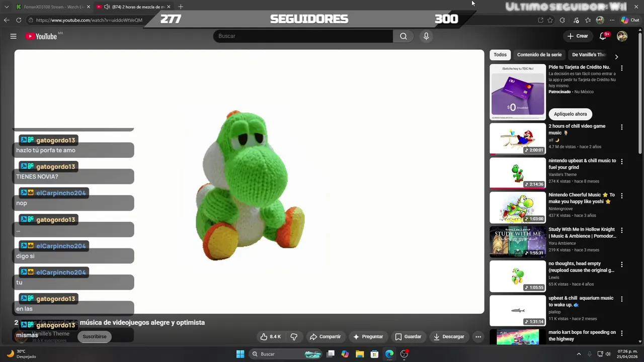The width and height of the screenshot is (644, 362).
Task: Like the video with 8.4 K likes
Action: (x=270, y=337)
